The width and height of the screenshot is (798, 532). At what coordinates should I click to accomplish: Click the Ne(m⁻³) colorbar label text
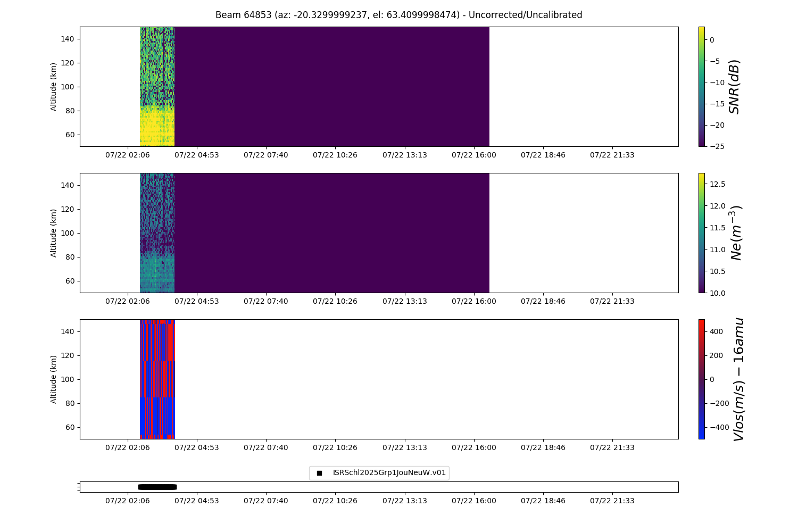(736, 232)
